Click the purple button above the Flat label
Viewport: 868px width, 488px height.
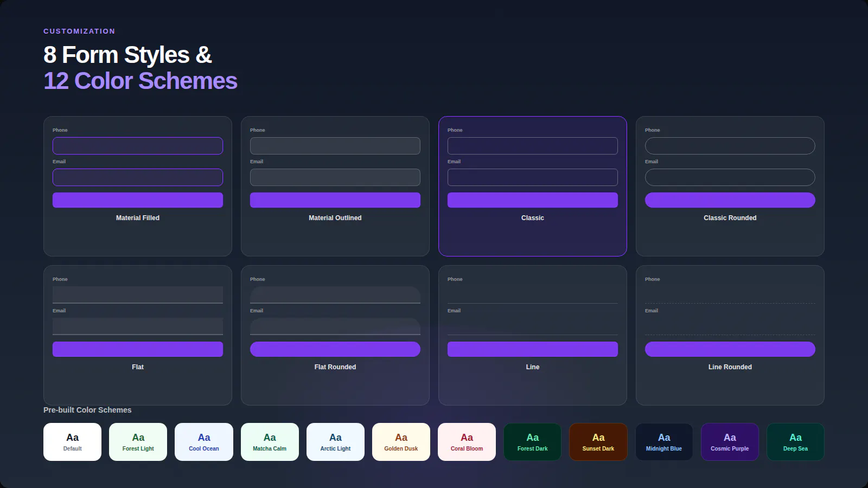pos(138,349)
